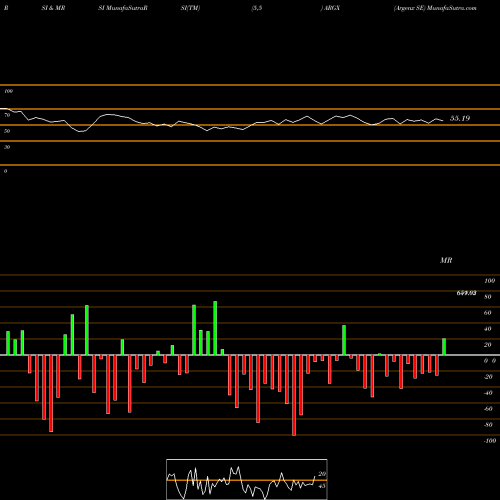Screen dimensions: 500x500
Task: Click the mini RSI overview thumbnail chart
Action: [x=247, y=479]
